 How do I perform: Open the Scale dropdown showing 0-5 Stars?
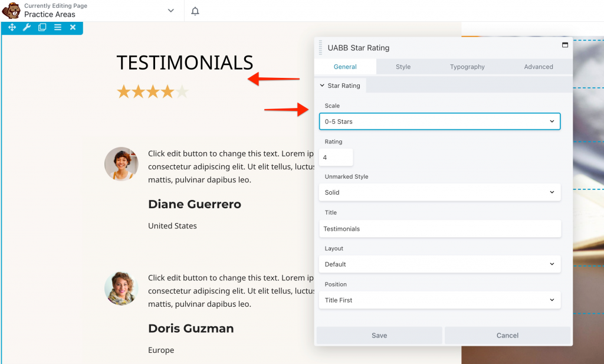(440, 121)
